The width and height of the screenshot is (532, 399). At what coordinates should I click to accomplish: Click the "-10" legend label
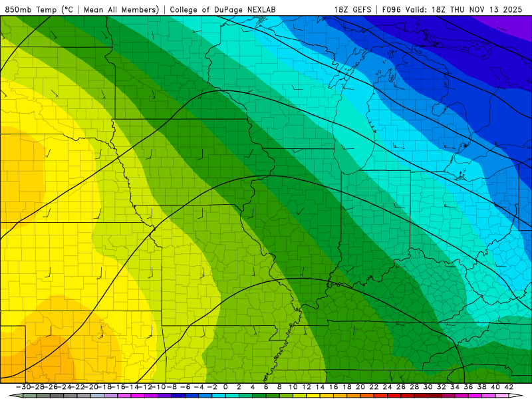tap(158, 387)
